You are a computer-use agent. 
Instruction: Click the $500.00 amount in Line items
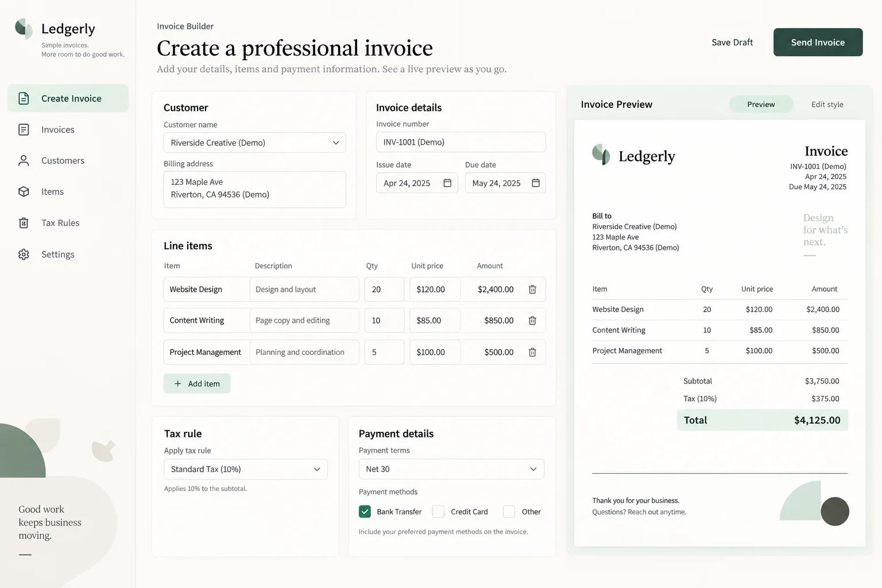(x=498, y=352)
